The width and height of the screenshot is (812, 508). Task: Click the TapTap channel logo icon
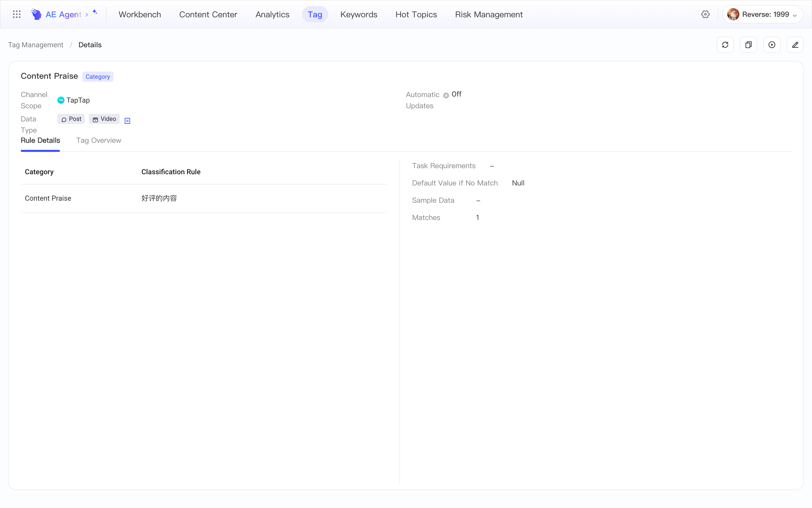point(61,100)
